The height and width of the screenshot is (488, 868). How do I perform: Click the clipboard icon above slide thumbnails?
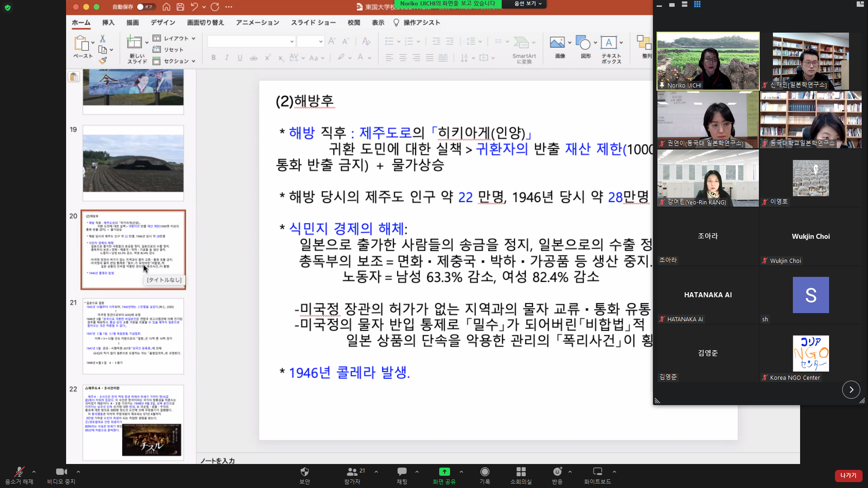pos(74,77)
